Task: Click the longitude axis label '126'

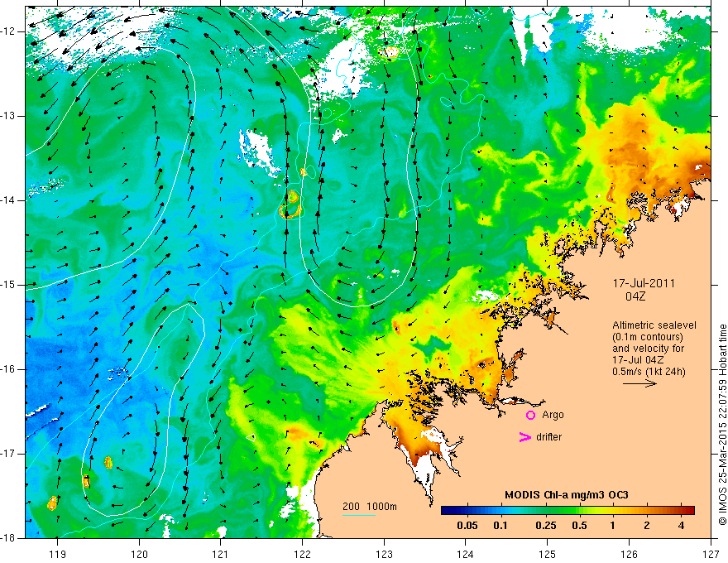Action: (629, 554)
